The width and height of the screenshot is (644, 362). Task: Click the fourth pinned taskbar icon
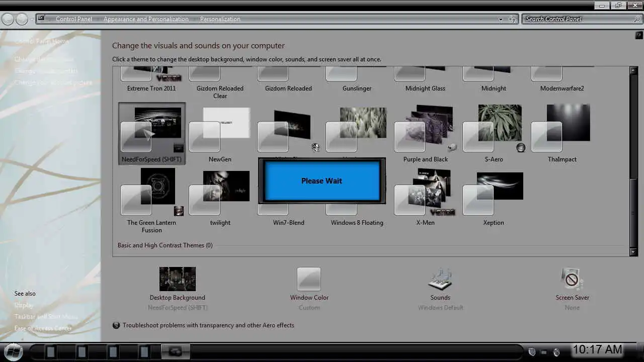[x=144, y=351]
